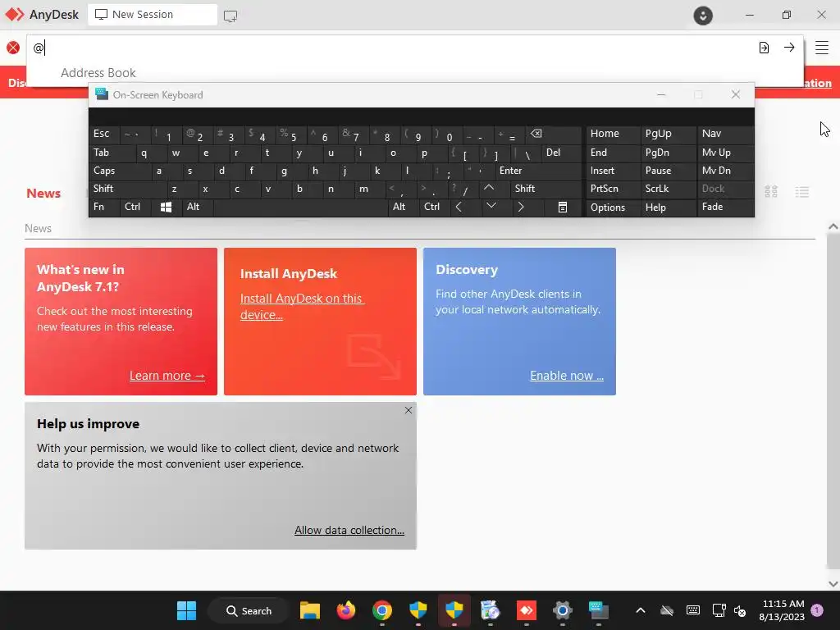
Task: Toggle left Alt key on On-Screen Keyboard
Action: 197,207
